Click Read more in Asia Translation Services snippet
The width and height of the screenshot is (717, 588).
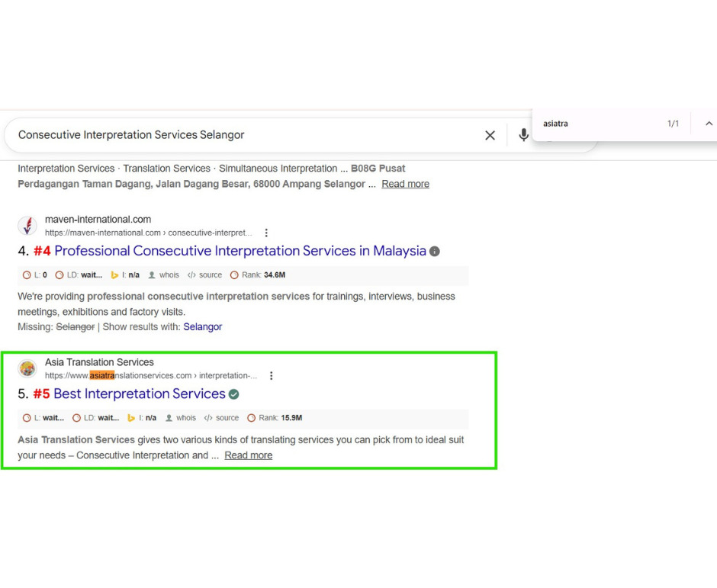tap(249, 455)
